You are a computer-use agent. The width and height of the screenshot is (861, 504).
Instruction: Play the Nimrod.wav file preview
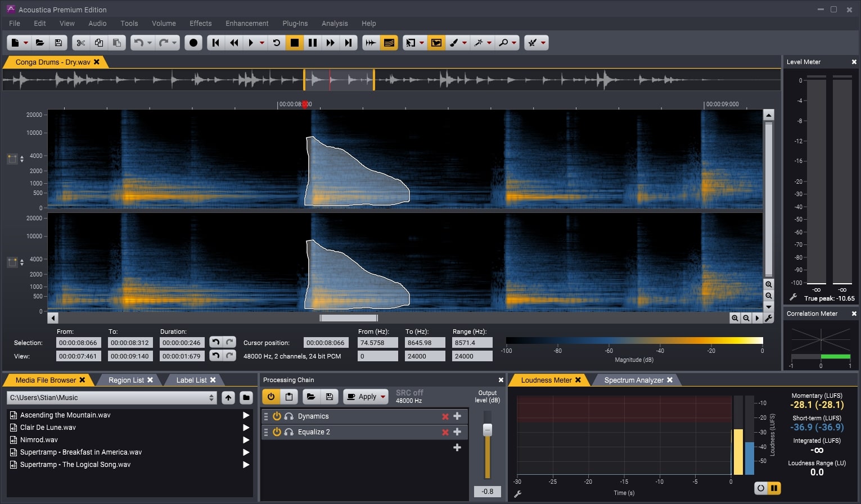coord(246,439)
